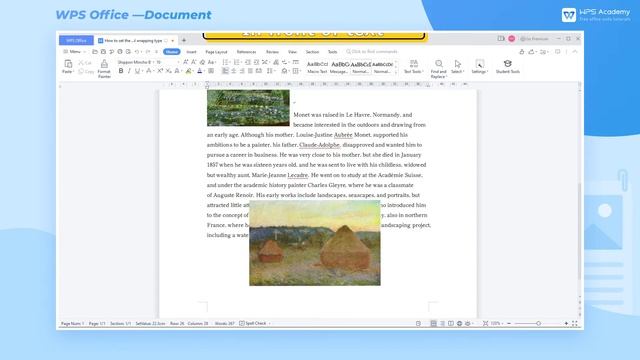640x360 pixels.
Task: Click the bullet list icon
Action: [225, 62]
